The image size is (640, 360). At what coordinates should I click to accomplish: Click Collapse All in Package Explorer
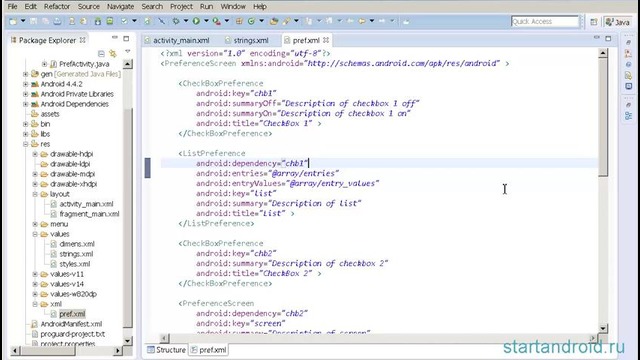pyautogui.click(x=101, y=53)
